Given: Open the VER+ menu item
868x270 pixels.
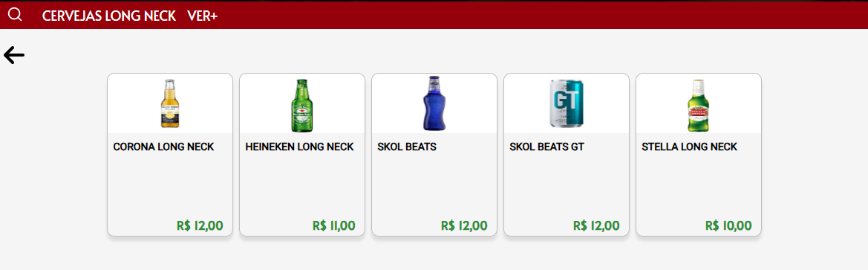Looking at the screenshot, I should click(x=203, y=16).
